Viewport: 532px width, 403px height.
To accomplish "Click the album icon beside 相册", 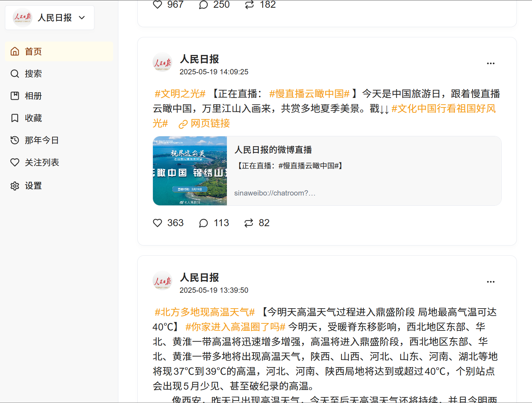I will click(x=15, y=96).
